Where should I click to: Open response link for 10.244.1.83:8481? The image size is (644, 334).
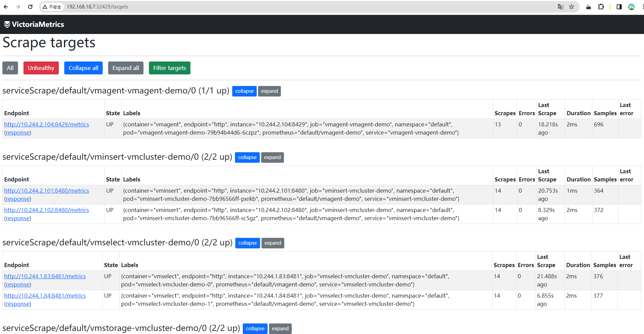pyautogui.click(x=18, y=284)
